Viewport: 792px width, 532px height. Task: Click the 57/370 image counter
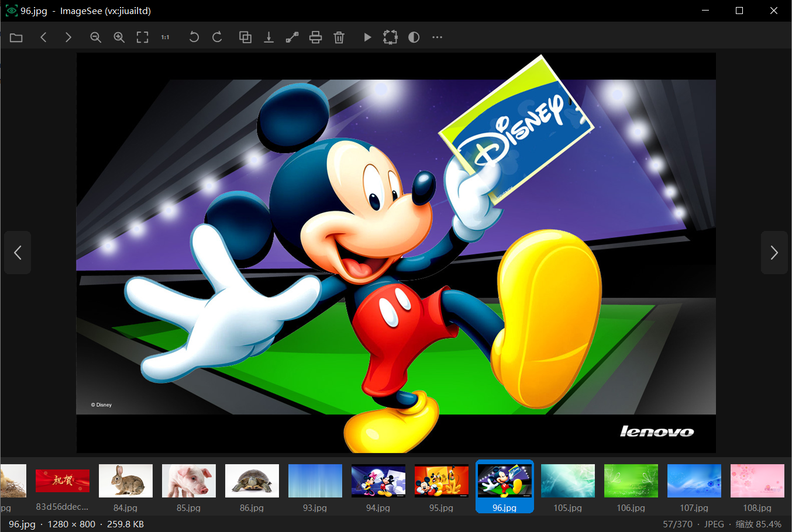tap(677, 524)
